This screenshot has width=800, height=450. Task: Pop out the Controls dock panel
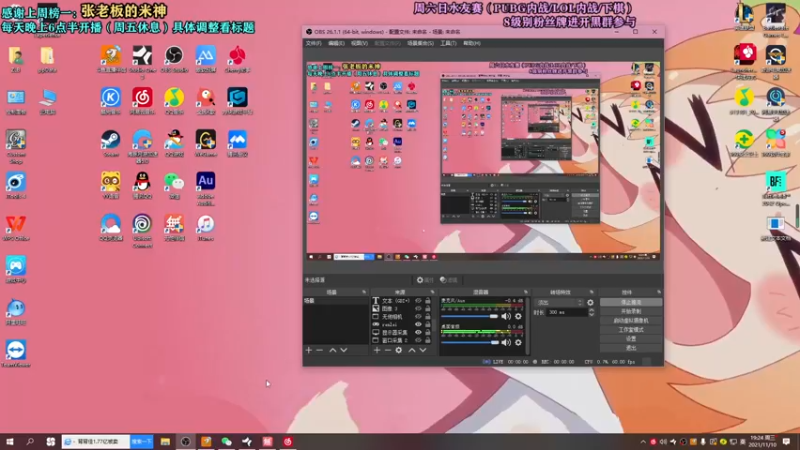659,292
